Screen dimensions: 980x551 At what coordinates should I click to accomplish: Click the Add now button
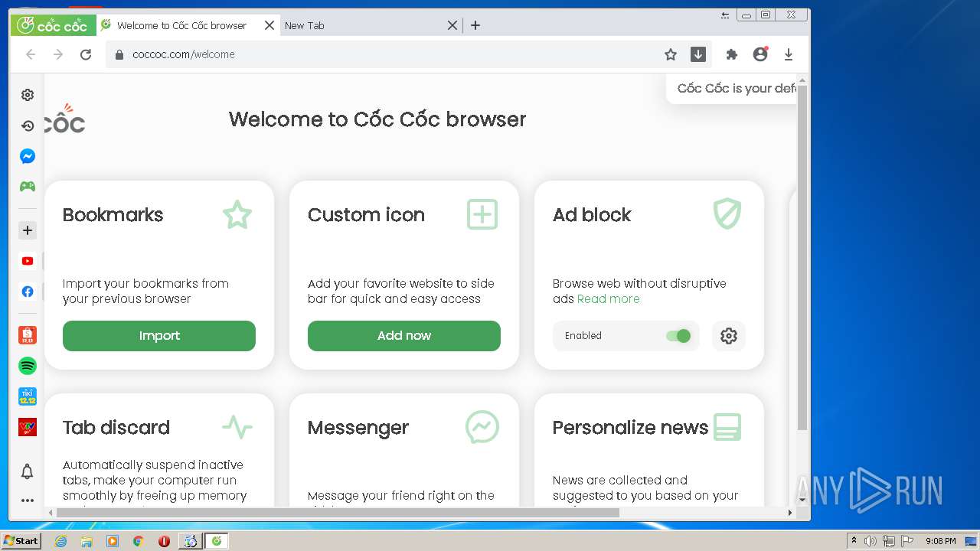tap(404, 336)
